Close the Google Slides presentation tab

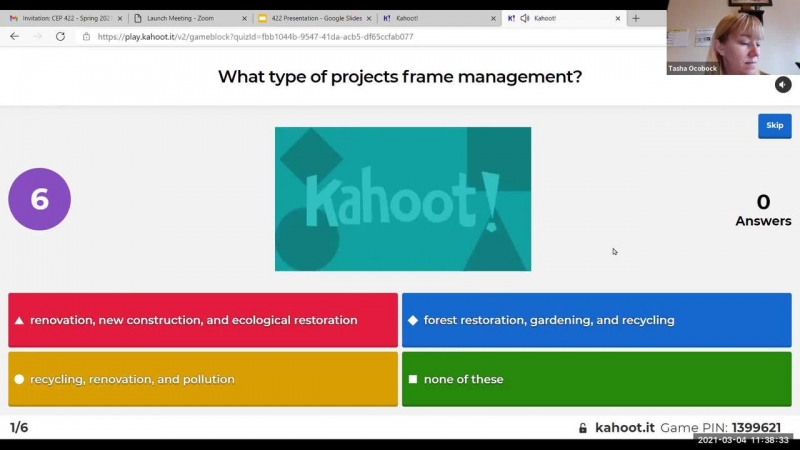(368, 18)
